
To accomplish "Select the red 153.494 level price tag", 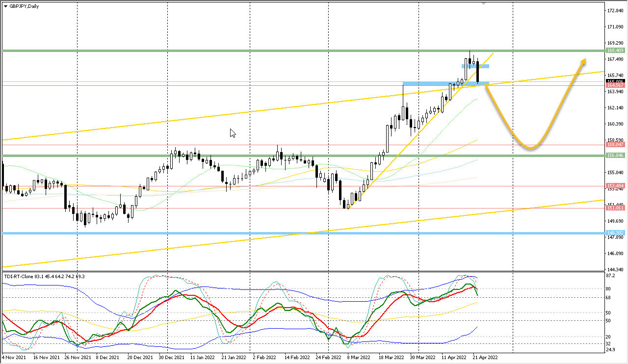I will [x=615, y=186].
